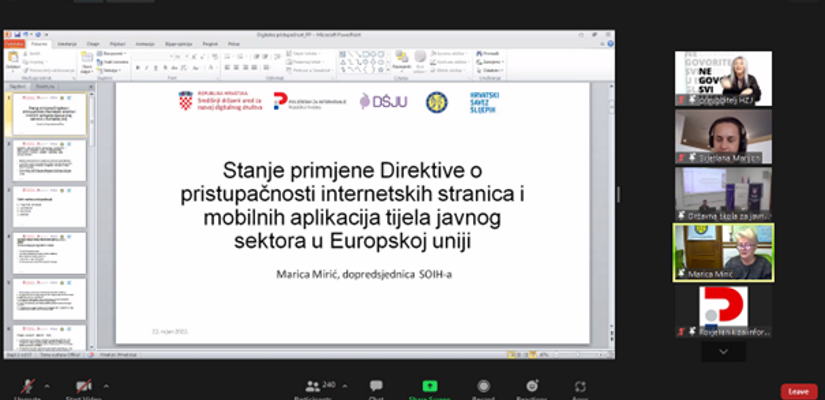Switch to Normal view icon in status bar

coord(511,355)
